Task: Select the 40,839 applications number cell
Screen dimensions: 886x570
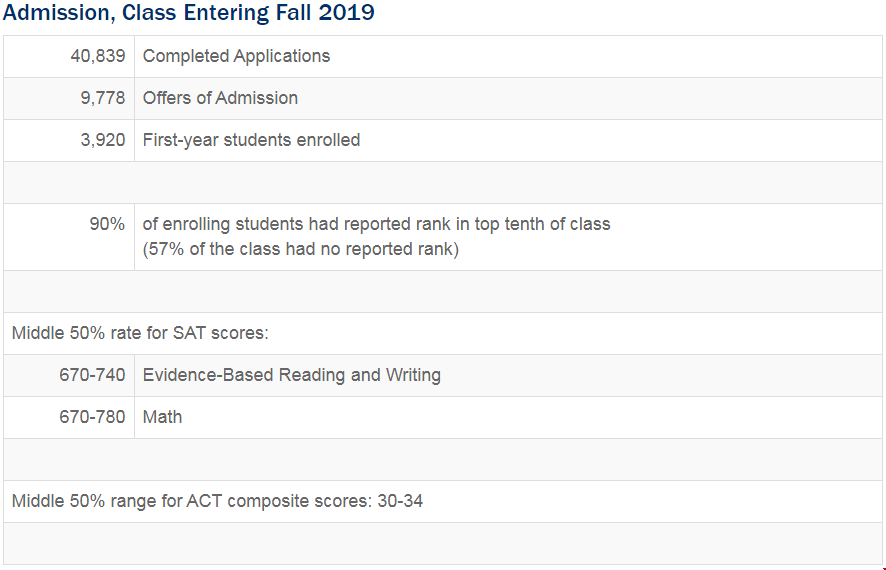Action: pos(69,56)
